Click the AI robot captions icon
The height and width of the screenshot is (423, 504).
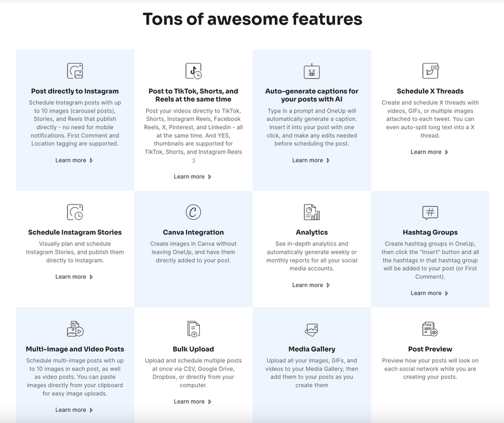[x=312, y=71]
